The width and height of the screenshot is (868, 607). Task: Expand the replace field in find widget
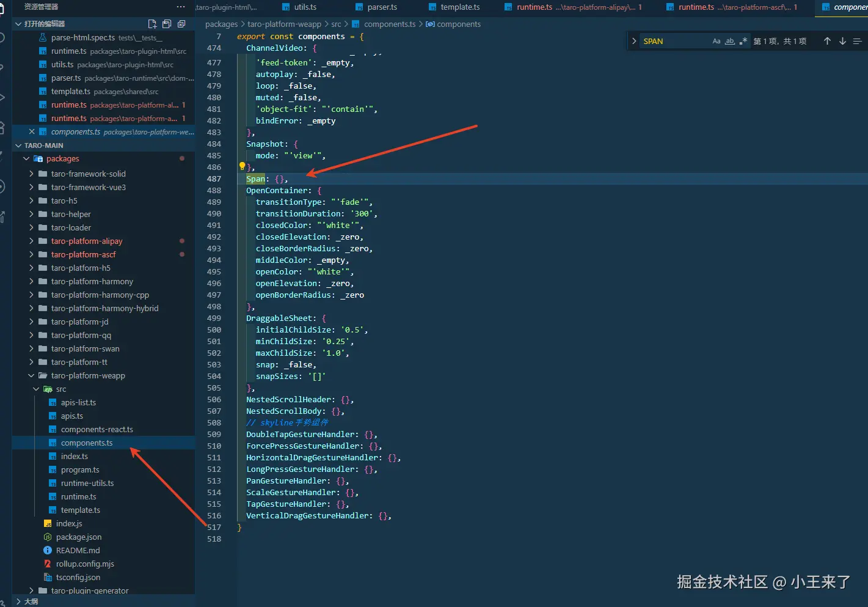pos(634,41)
